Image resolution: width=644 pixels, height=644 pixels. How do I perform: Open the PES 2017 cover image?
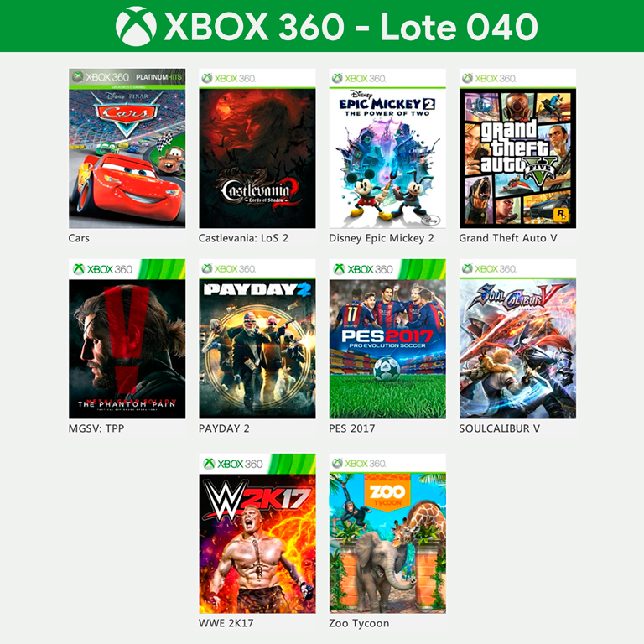pyautogui.click(x=387, y=339)
